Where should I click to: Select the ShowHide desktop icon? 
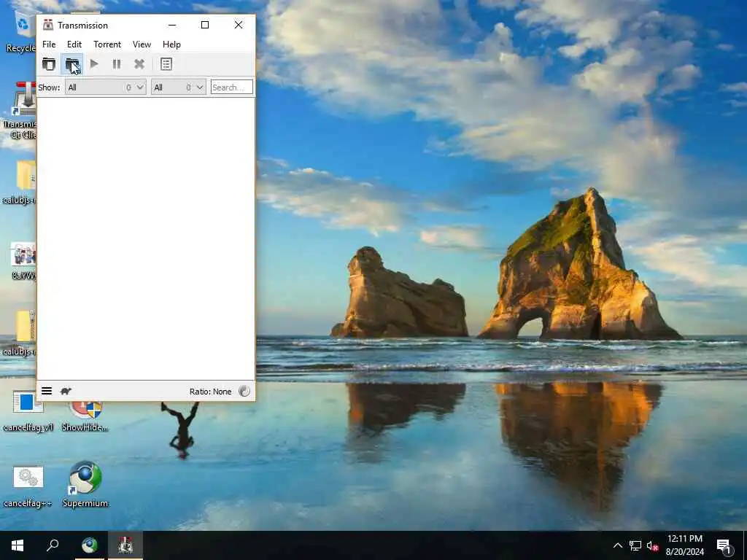pos(85,415)
